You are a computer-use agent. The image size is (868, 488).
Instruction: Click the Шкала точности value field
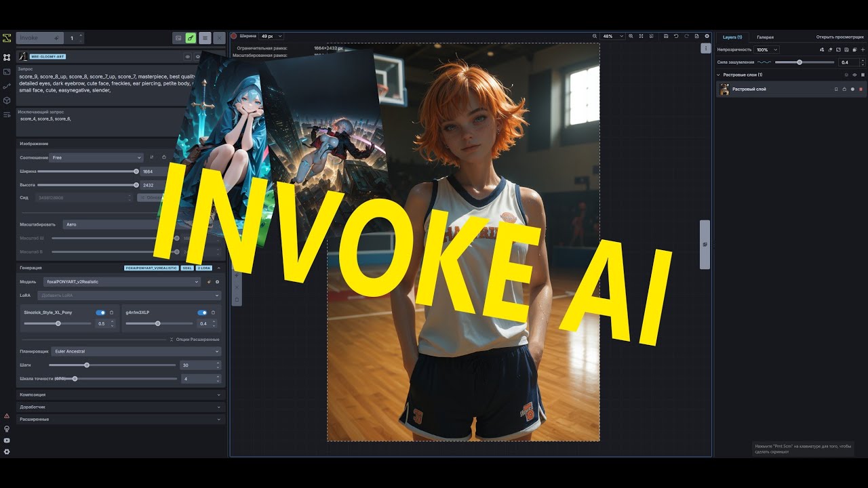click(201, 379)
